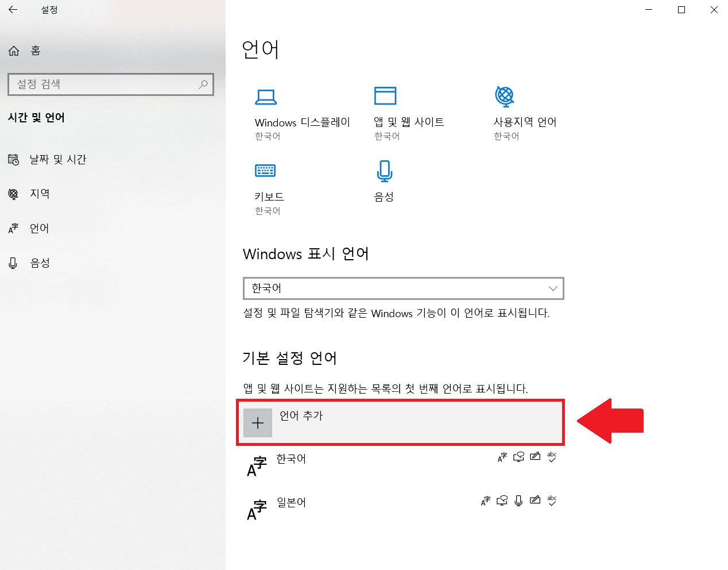Click the 일본어 speech microphone feature icon
This screenshot has height=570, width=728.
click(518, 500)
